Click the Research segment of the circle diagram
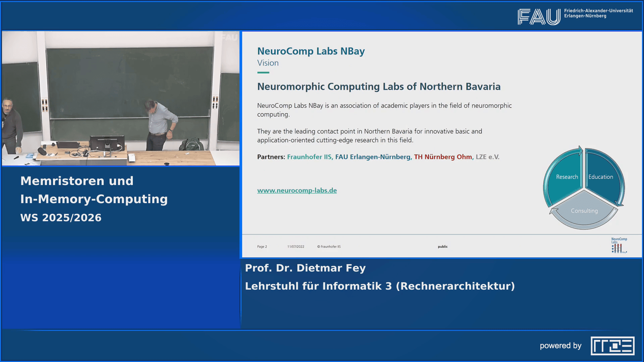 [567, 177]
